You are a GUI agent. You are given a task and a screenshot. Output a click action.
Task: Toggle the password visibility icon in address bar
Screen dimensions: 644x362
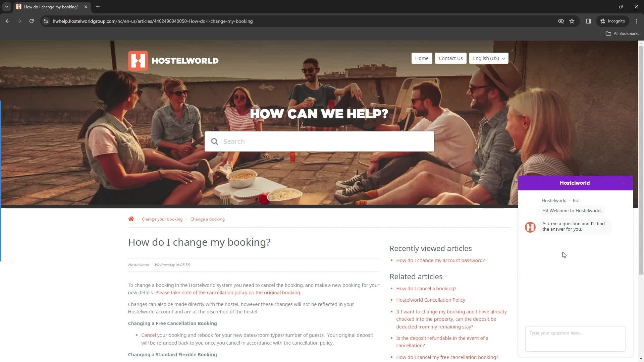(561, 21)
